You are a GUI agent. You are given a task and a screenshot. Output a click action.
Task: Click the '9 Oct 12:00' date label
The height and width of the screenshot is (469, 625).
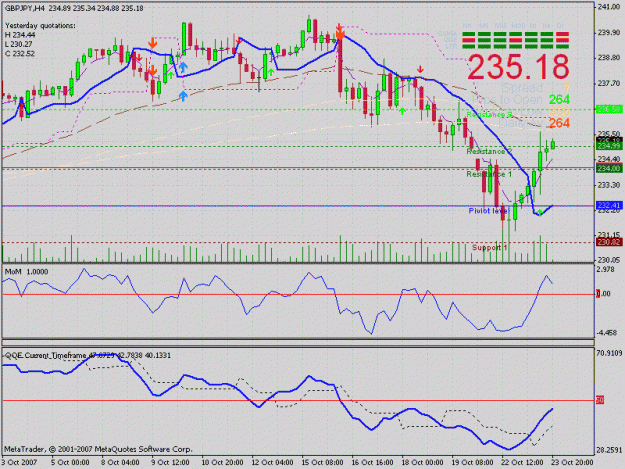coord(170,462)
